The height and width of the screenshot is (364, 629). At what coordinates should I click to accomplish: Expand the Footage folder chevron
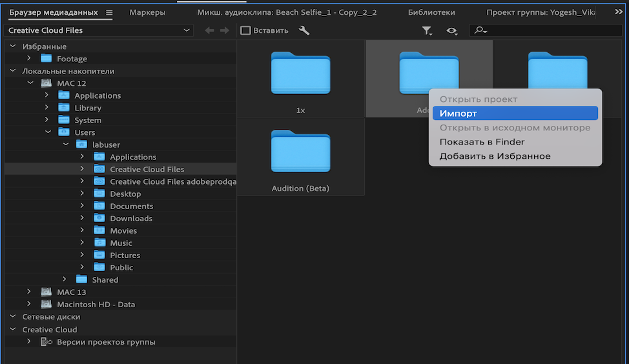click(29, 58)
